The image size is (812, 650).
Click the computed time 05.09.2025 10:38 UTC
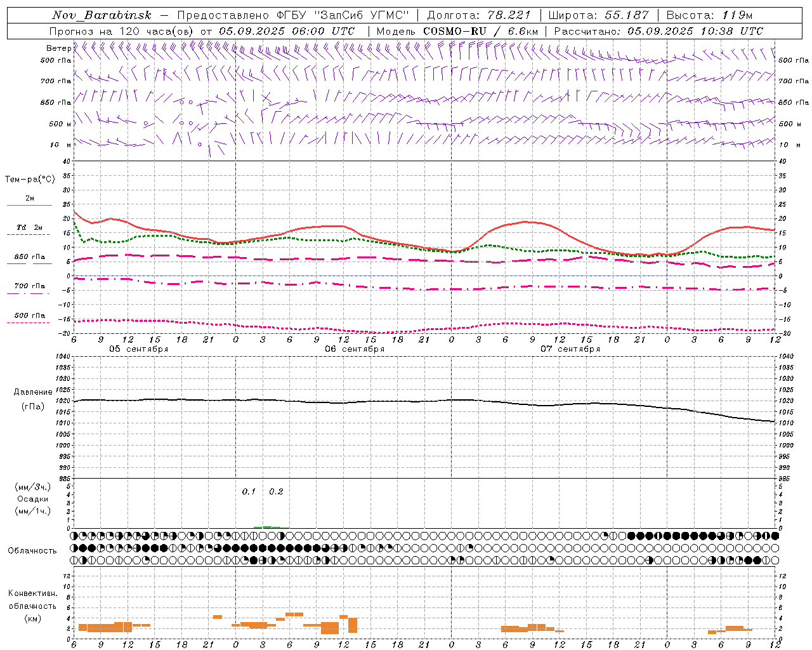[x=695, y=31]
